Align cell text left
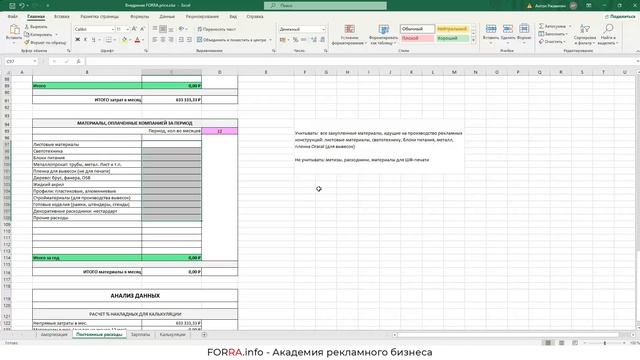This screenshot has width=640, height=360. pos(155,40)
